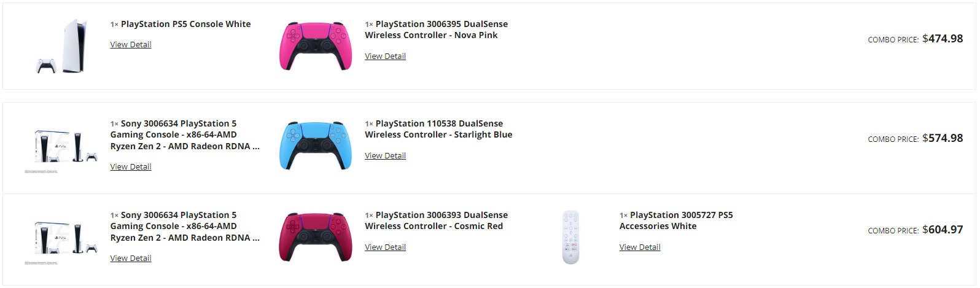Select the Cosmic Red controller image
Screen dimensions: 980x288
point(316,237)
